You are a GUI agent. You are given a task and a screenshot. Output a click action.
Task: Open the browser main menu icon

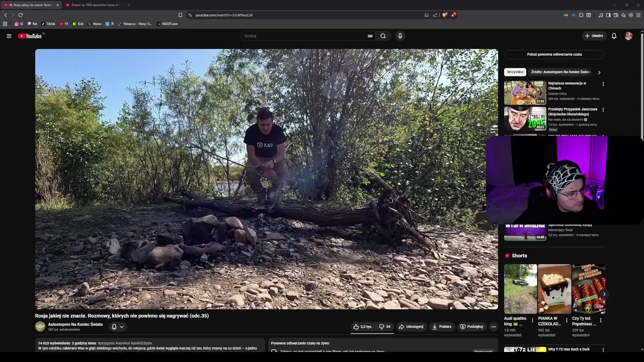(x=638, y=15)
